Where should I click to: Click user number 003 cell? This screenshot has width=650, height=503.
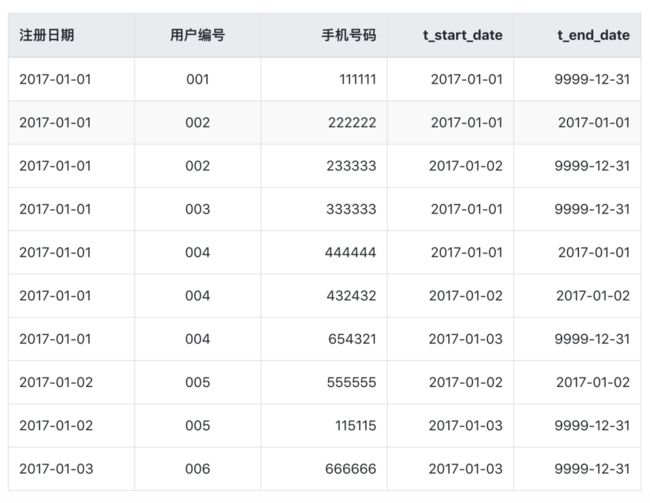pos(197,209)
